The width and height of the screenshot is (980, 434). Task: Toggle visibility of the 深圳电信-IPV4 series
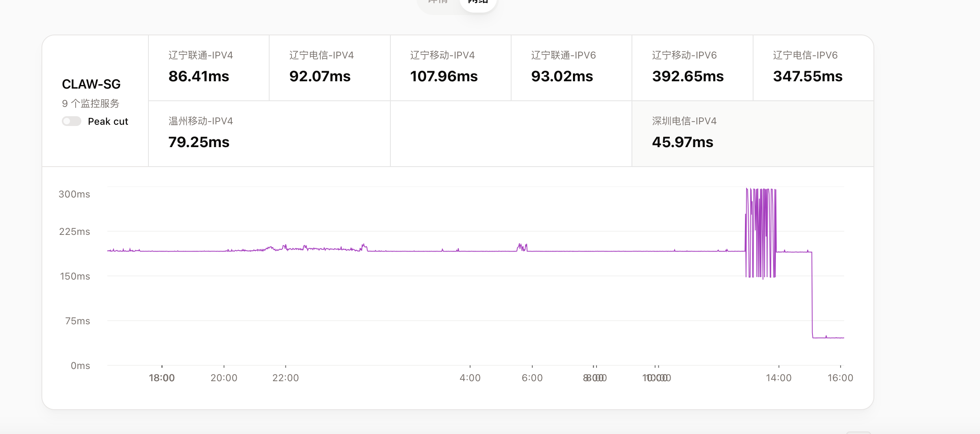(752, 133)
